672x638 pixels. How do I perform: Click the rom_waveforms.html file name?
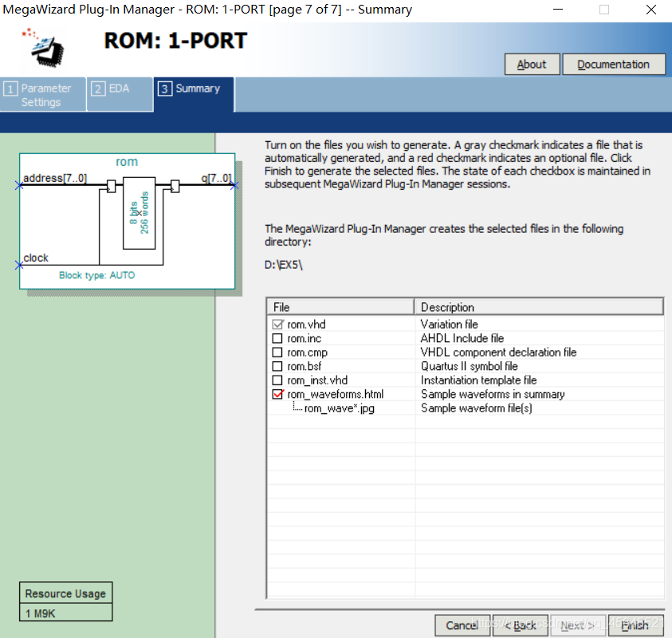coord(335,394)
